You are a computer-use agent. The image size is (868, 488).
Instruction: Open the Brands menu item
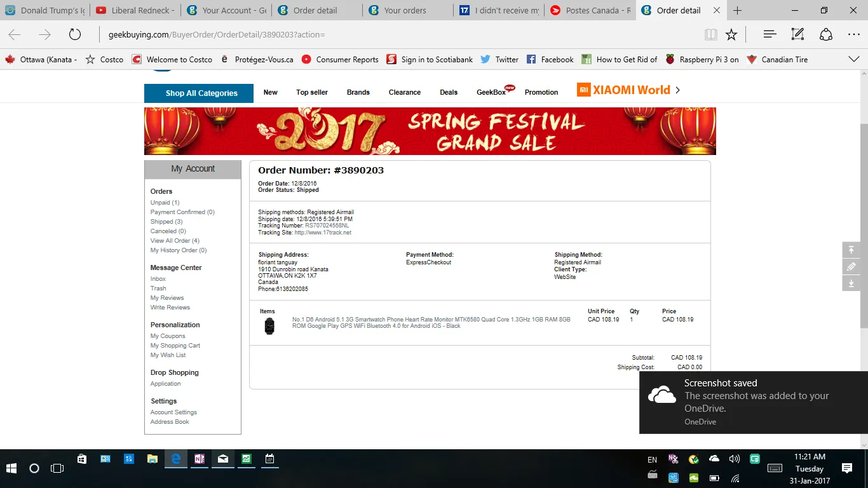coord(358,92)
